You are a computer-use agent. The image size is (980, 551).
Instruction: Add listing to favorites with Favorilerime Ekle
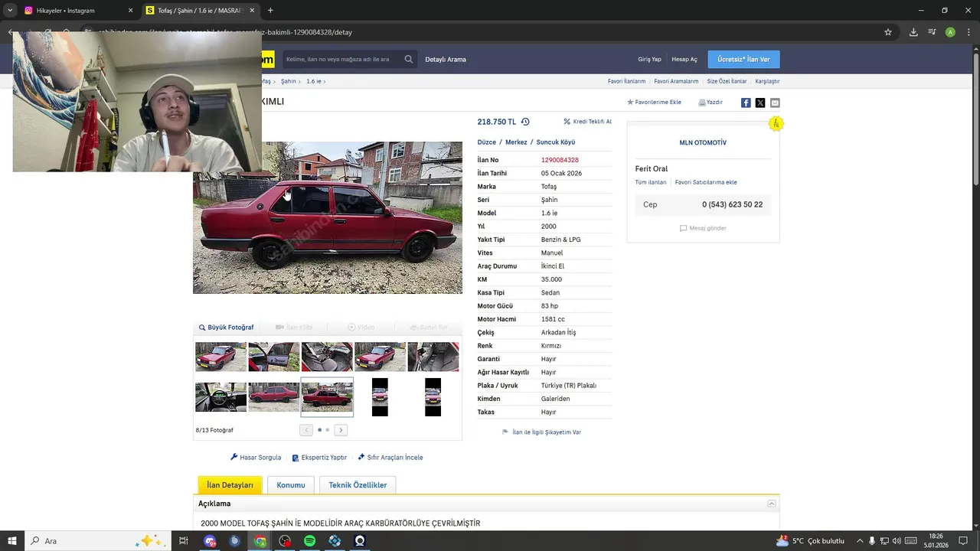pyautogui.click(x=654, y=102)
